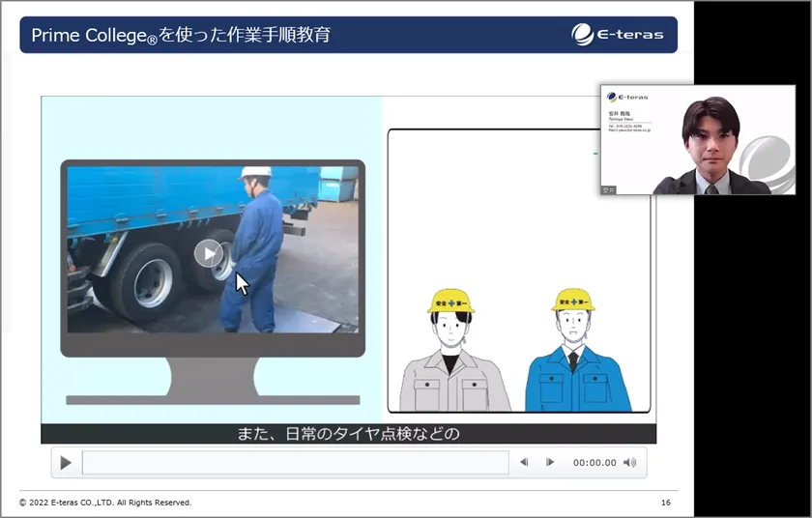812x518 pixels.
Task: Click the 安井 name tag on the webcam
Action: pyautogui.click(x=609, y=190)
